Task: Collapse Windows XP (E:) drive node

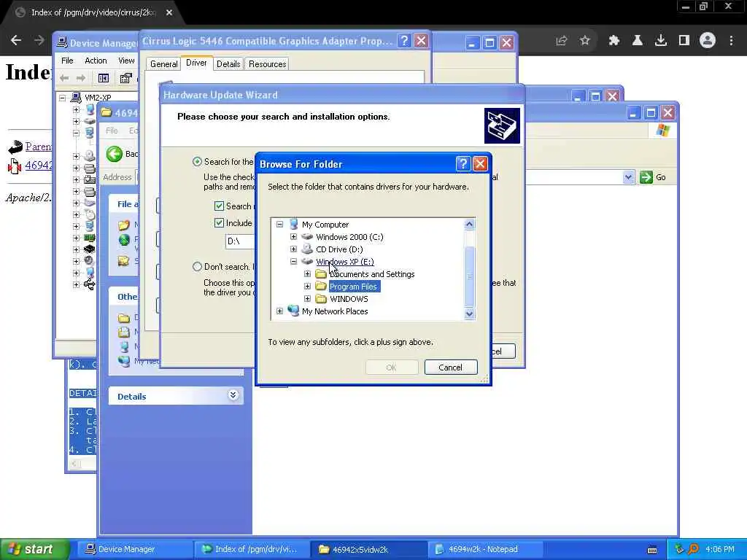Action: (293, 262)
